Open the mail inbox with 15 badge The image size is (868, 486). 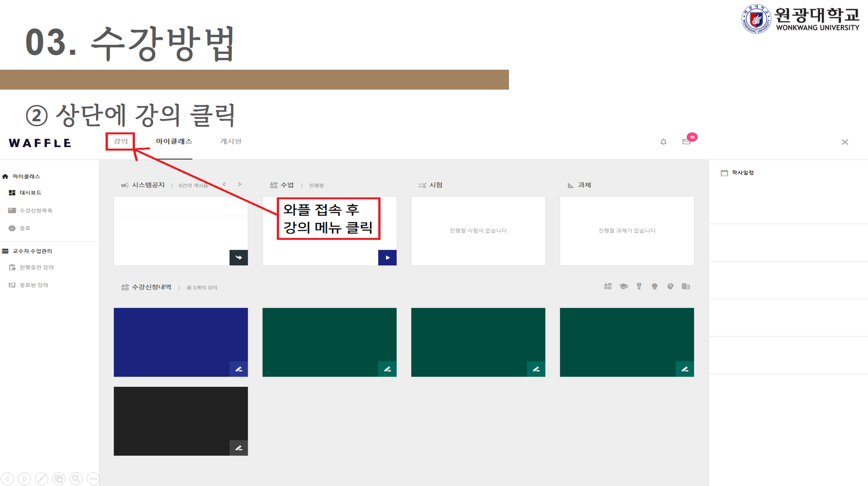click(x=686, y=142)
